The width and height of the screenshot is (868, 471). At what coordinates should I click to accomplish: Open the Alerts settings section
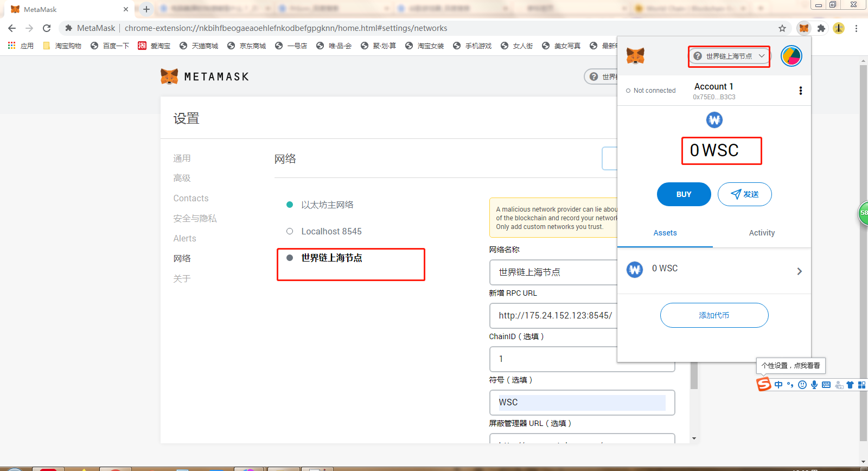point(184,238)
